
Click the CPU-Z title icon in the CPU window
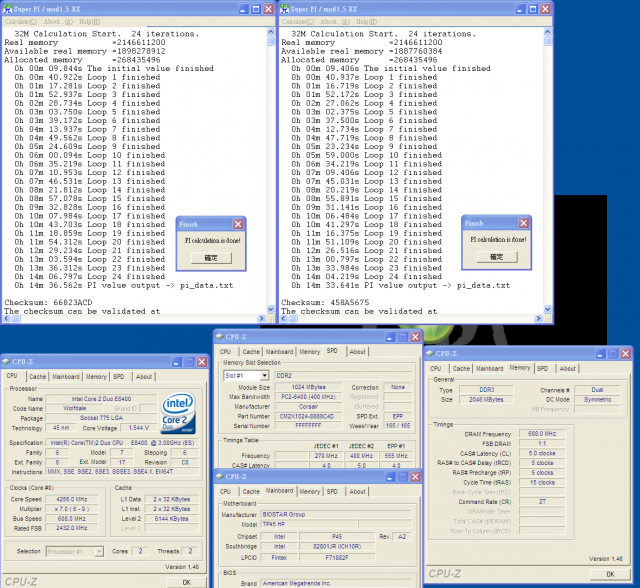pos(6,362)
